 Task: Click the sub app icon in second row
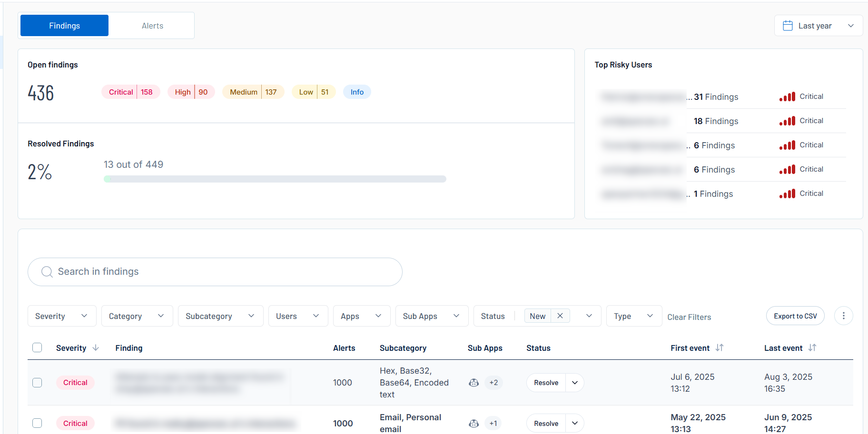click(x=473, y=424)
